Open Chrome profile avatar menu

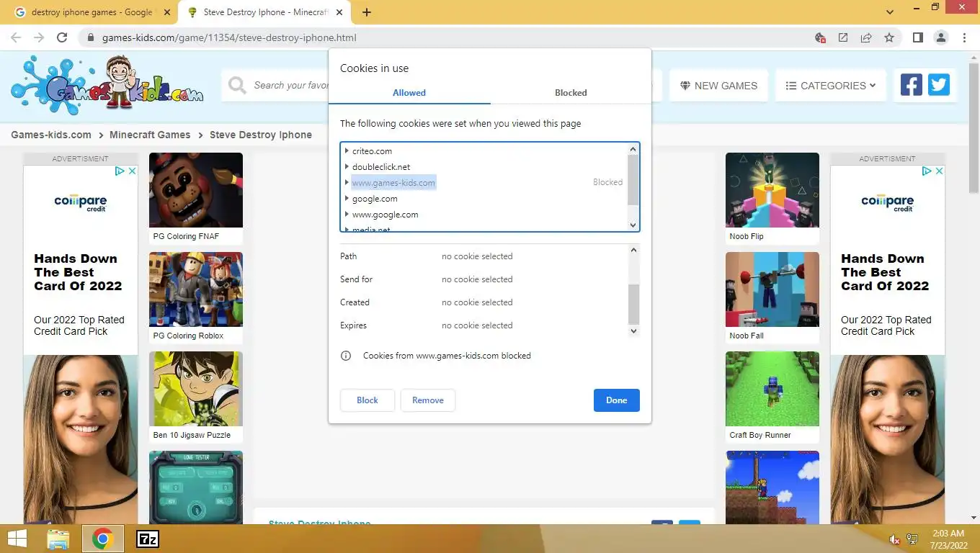(940, 37)
